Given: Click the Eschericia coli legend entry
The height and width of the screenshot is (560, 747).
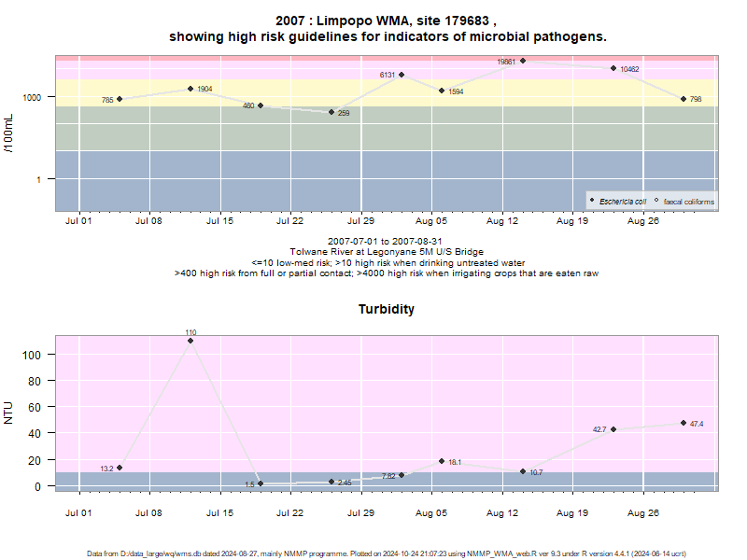Looking at the screenshot, I should (x=618, y=202).
